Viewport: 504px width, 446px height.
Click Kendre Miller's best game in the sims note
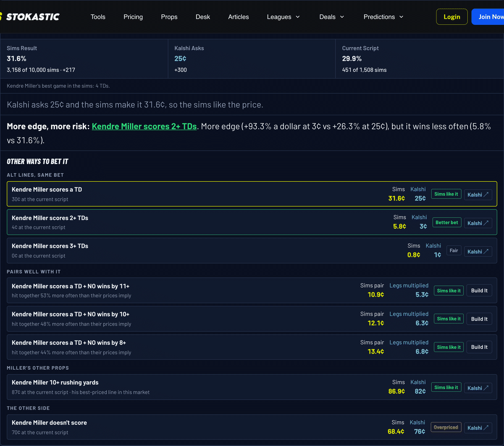[58, 86]
